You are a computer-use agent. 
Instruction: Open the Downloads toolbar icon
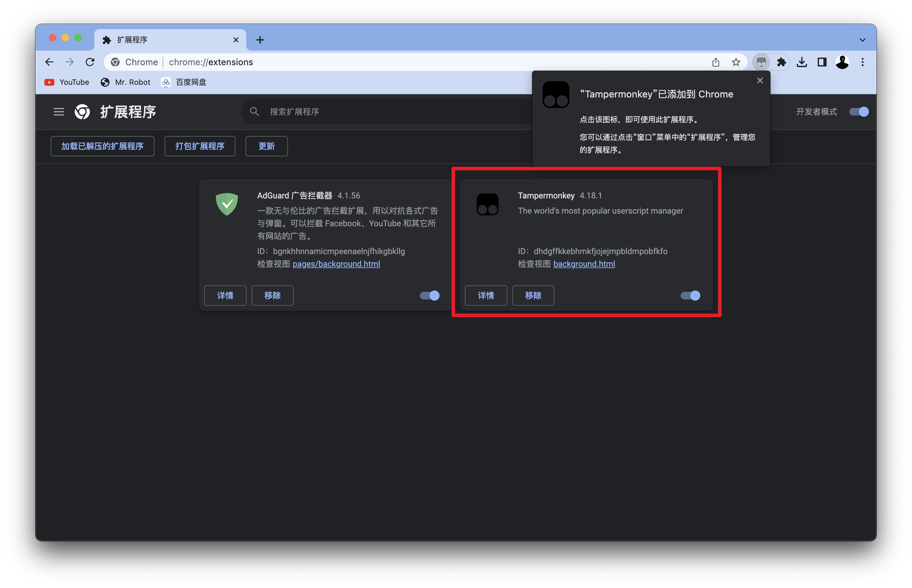click(x=801, y=62)
